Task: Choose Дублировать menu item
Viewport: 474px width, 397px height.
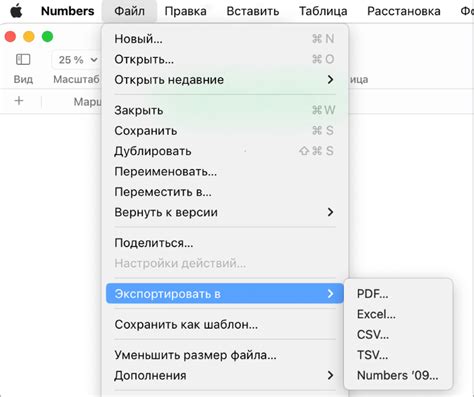Action: pyautogui.click(x=225, y=151)
